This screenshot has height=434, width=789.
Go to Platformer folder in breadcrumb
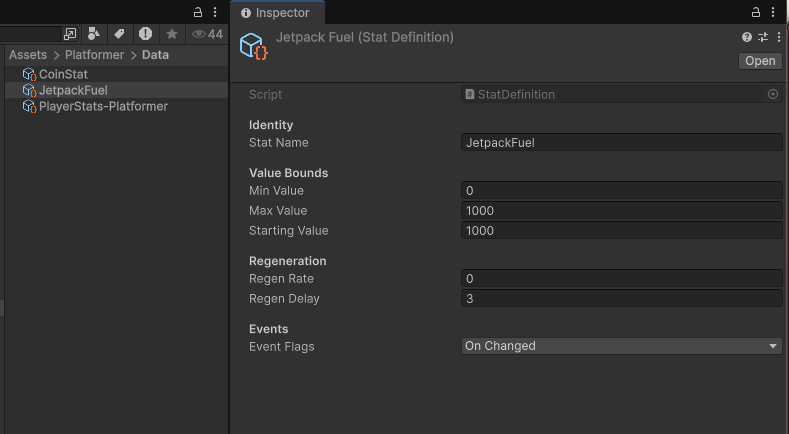94,55
